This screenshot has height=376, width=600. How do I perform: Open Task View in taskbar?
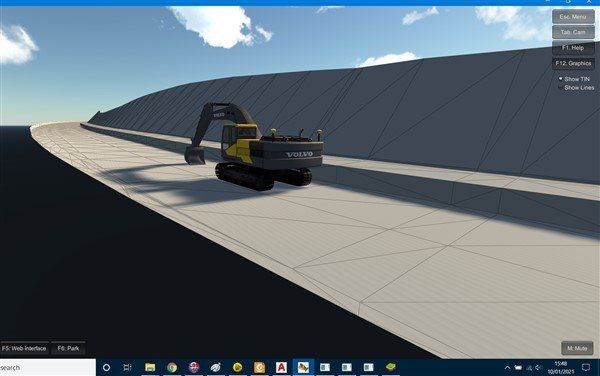pyautogui.click(x=127, y=368)
